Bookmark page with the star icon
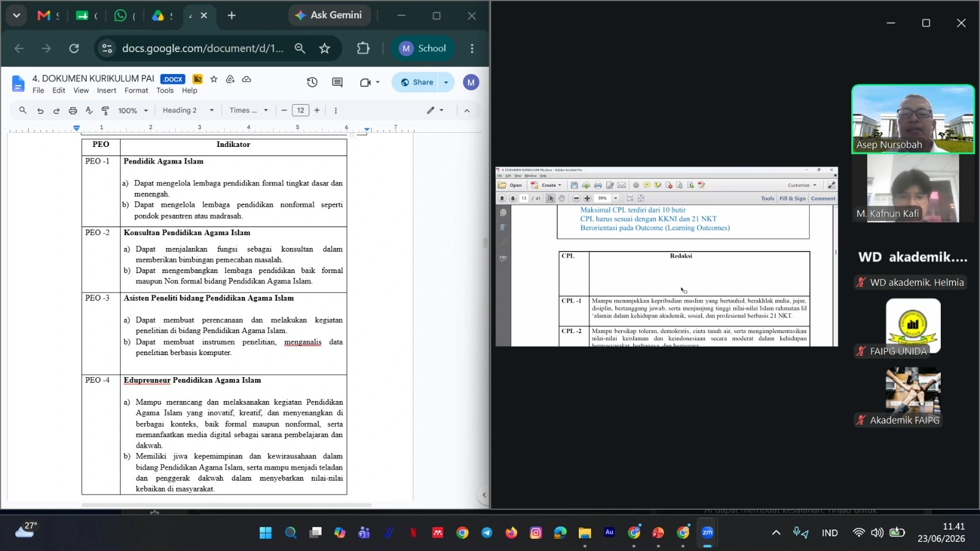Viewport: 980px width, 551px height. point(325,48)
